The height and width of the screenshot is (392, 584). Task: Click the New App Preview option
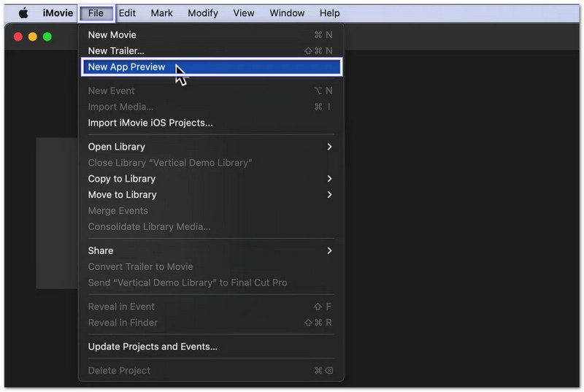(126, 67)
